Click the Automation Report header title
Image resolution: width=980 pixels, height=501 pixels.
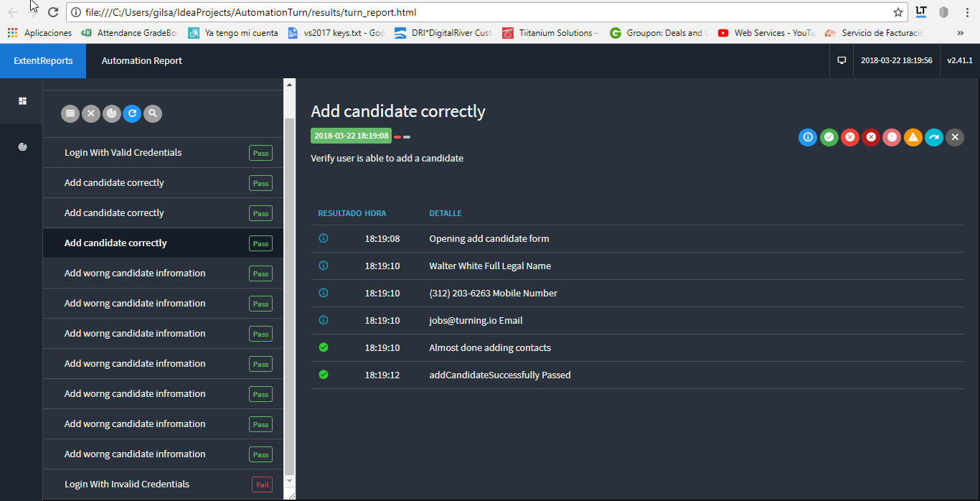pyautogui.click(x=142, y=61)
